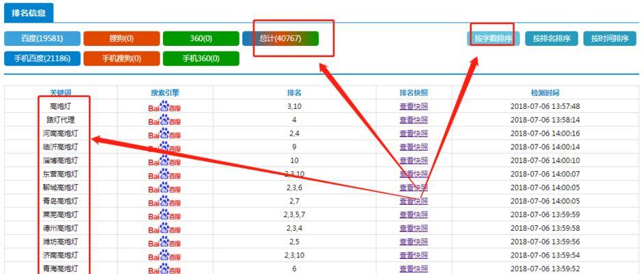Click Baidu engine icon for 淄博高炮灯
Screen dimensions: 644x274
[x=165, y=161]
